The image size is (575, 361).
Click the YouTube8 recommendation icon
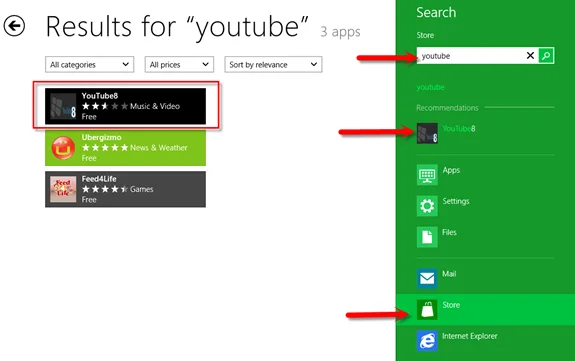(427, 133)
